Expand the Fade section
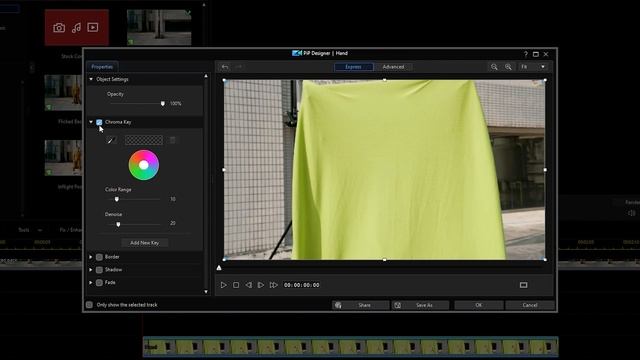Viewport: 640px width, 360px height. (x=91, y=282)
